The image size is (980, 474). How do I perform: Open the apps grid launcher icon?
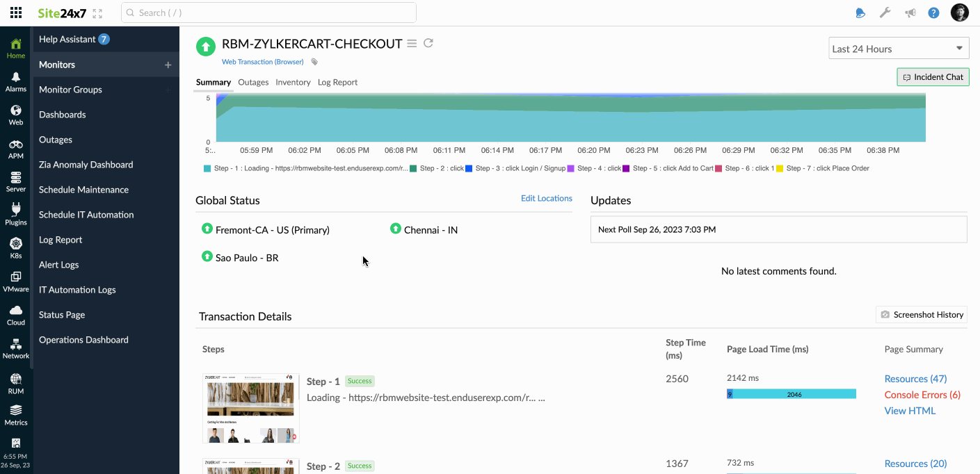15,13
